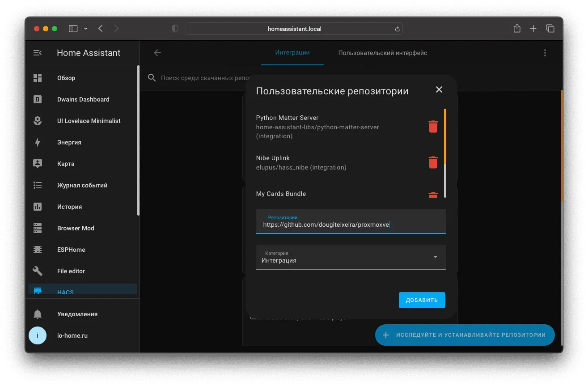Select Browser Mod in the sidebar
588x386 pixels.
(x=82, y=228)
